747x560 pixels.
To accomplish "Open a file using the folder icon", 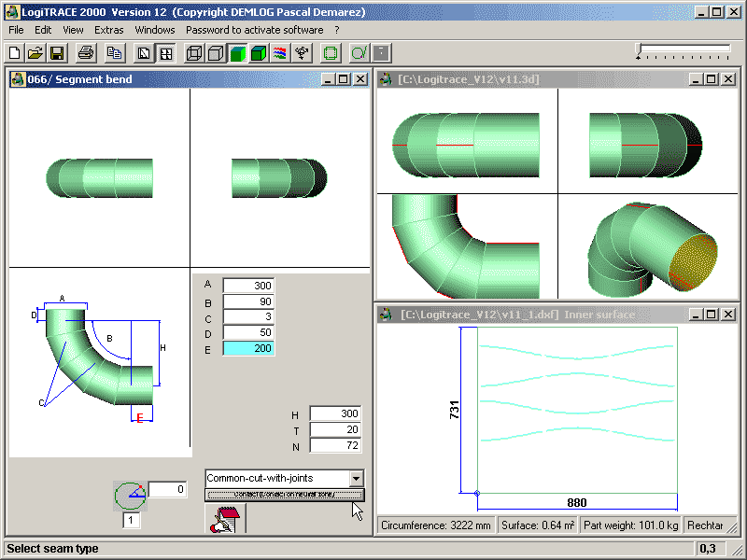I will tap(35, 53).
